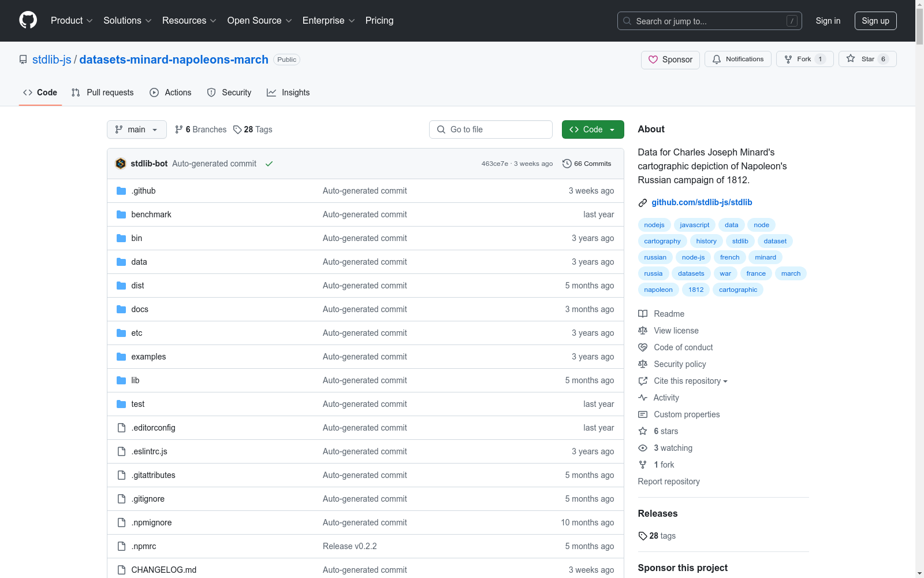Click the fork count badge showing 1
The image size is (924, 578).
pyautogui.click(x=820, y=59)
